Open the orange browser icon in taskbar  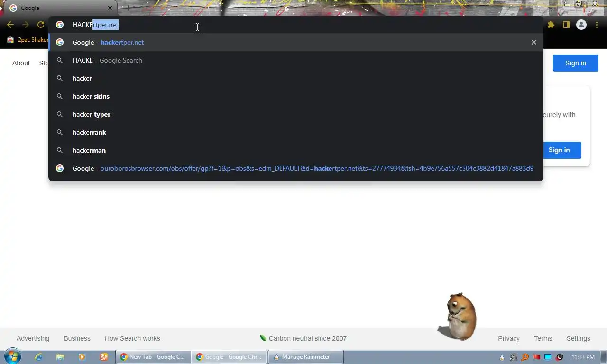coord(104,357)
